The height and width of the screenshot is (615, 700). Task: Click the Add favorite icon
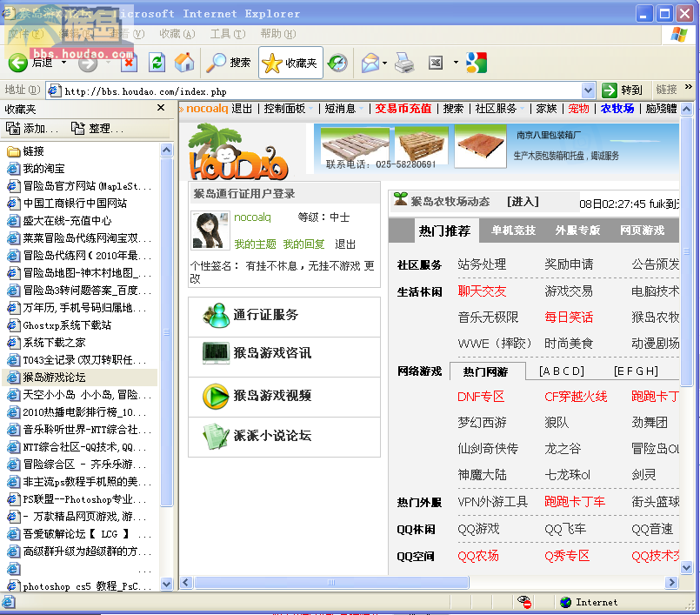pyautogui.click(x=13, y=129)
